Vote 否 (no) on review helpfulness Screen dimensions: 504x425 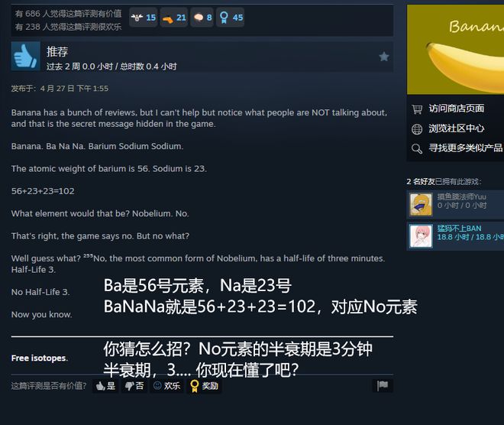tap(134, 386)
